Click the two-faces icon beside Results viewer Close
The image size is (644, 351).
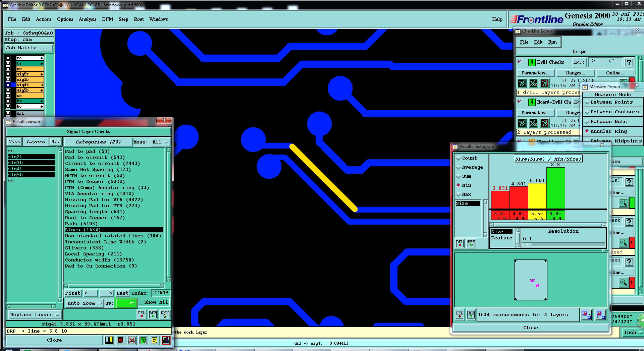coord(109,340)
